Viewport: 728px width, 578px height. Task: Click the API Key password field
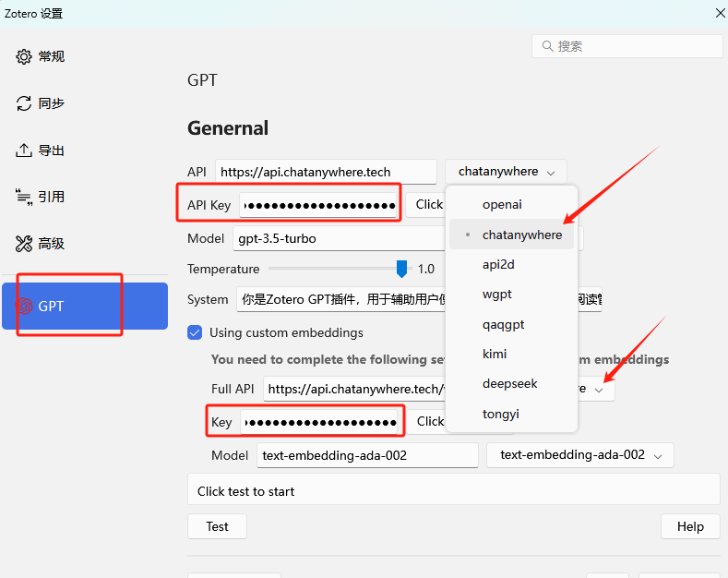coord(318,205)
